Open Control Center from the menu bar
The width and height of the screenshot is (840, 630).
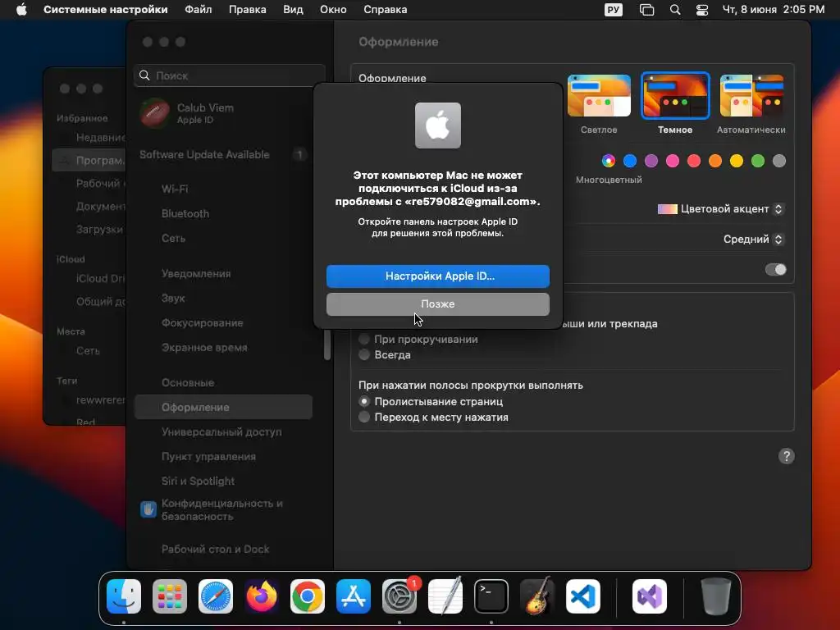tap(702, 10)
